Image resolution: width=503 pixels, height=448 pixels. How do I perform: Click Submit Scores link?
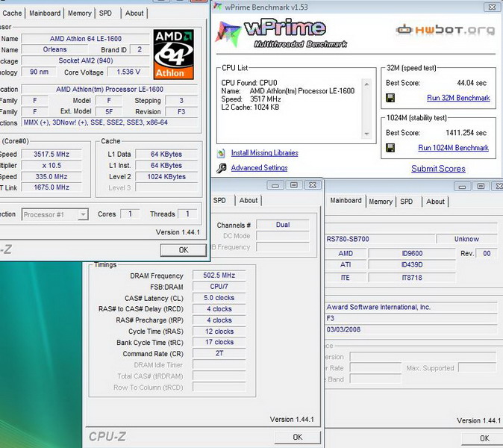[438, 169]
